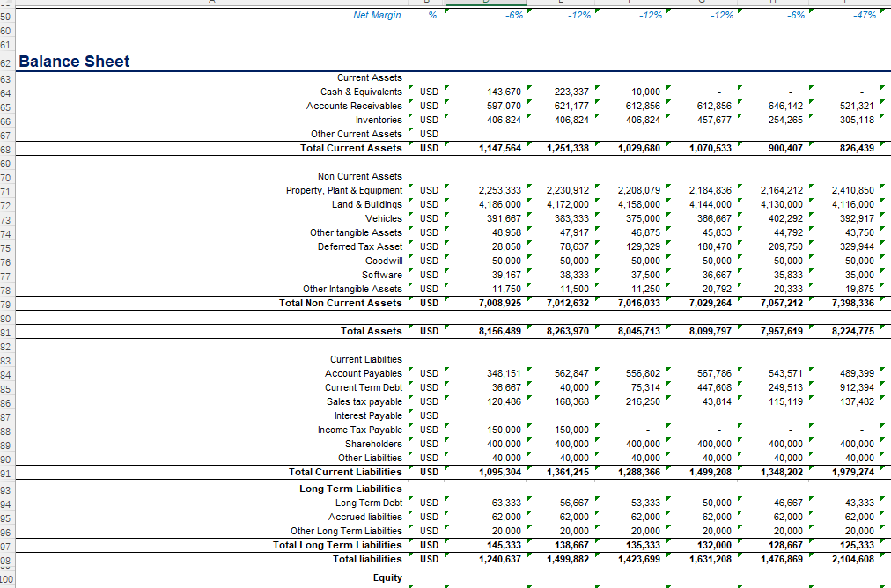891x588 pixels.
Task: Click Current Term Debt value 912,394
Action: click(858, 387)
